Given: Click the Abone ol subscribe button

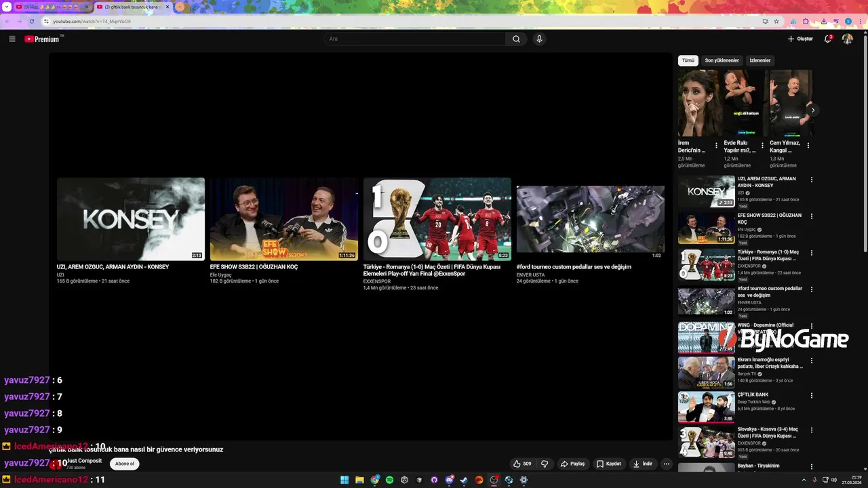Looking at the screenshot, I should pos(125,464).
